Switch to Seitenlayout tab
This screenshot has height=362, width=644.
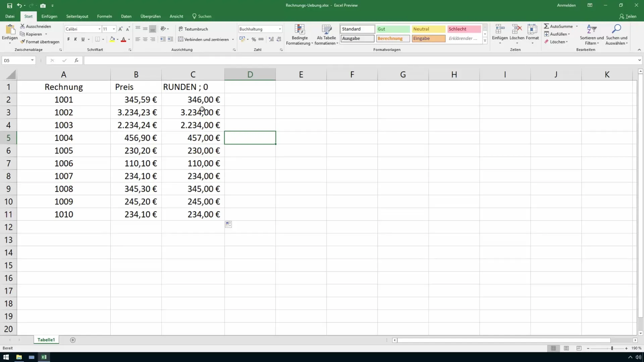coord(77,16)
